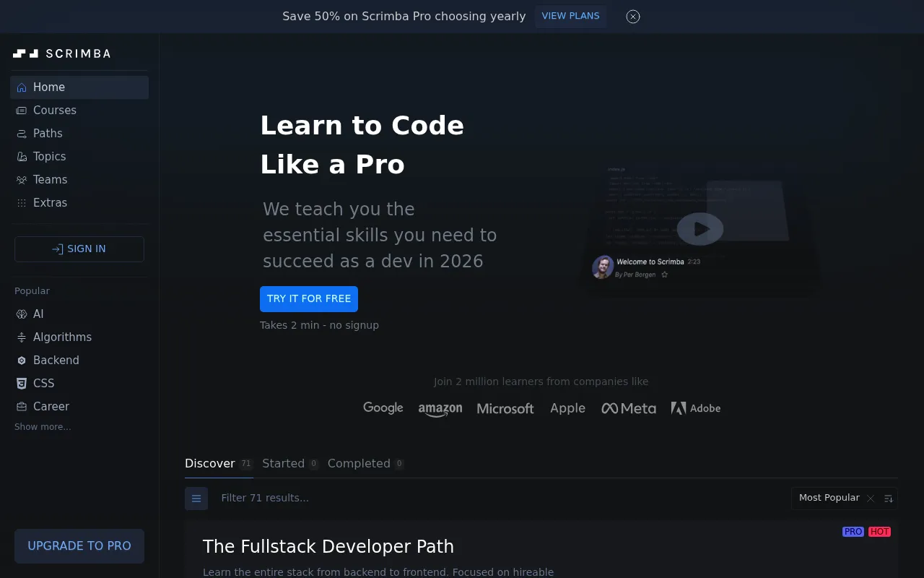The width and height of the screenshot is (924, 578).
Task: Switch to the Completed tab
Action: [x=365, y=464]
